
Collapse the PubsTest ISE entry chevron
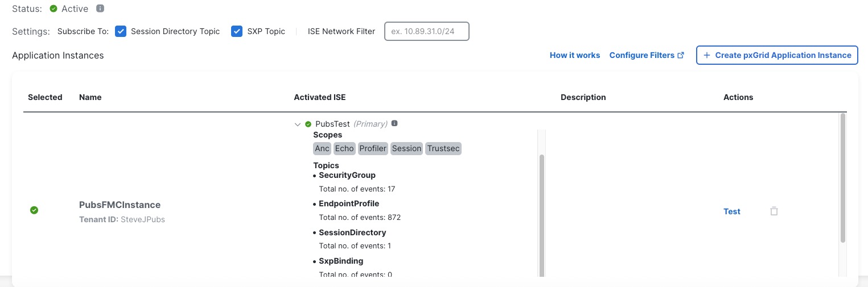point(298,124)
